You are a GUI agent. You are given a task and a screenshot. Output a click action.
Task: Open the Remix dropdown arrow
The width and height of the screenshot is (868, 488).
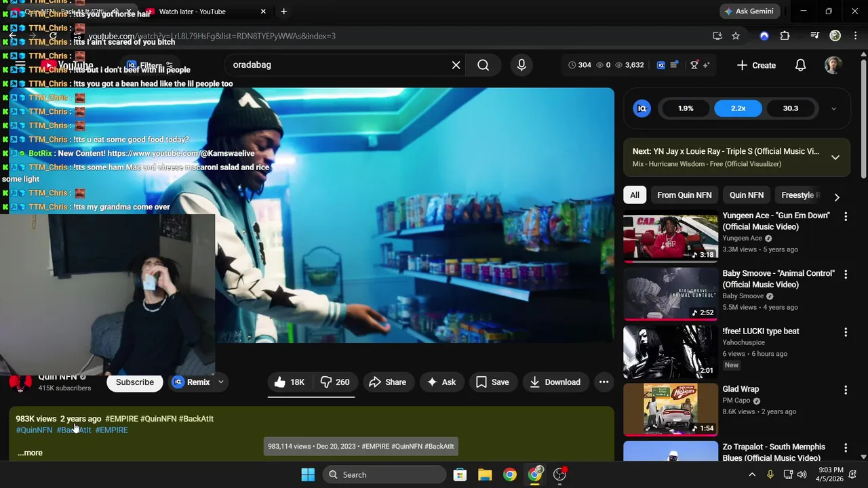pos(220,382)
